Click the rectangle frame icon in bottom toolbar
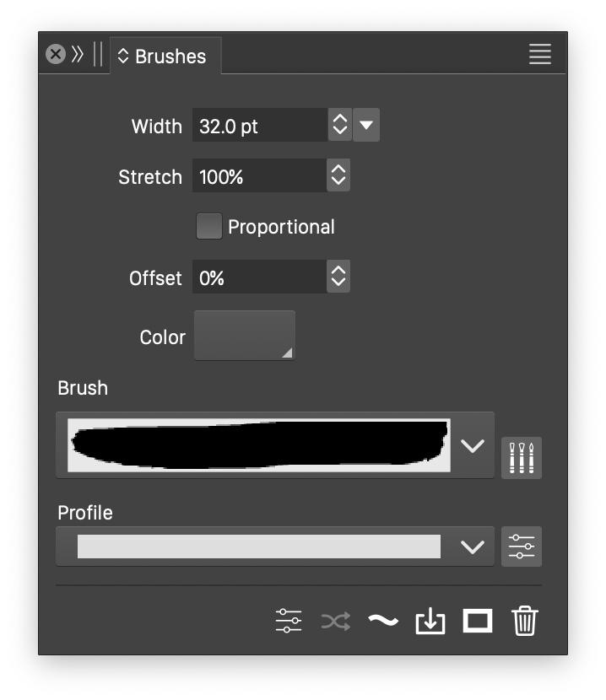Screen dimensions: 606x700 click(477, 622)
